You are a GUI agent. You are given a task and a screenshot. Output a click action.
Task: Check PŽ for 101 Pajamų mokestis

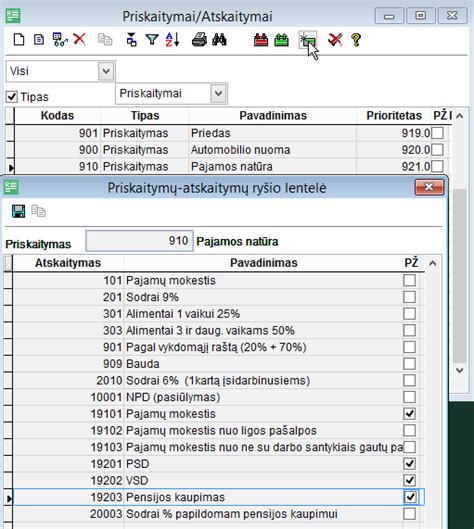pos(409,280)
